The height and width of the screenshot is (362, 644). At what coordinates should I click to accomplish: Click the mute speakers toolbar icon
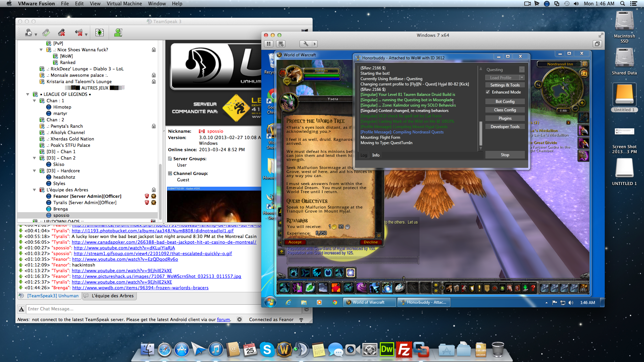[79, 33]
